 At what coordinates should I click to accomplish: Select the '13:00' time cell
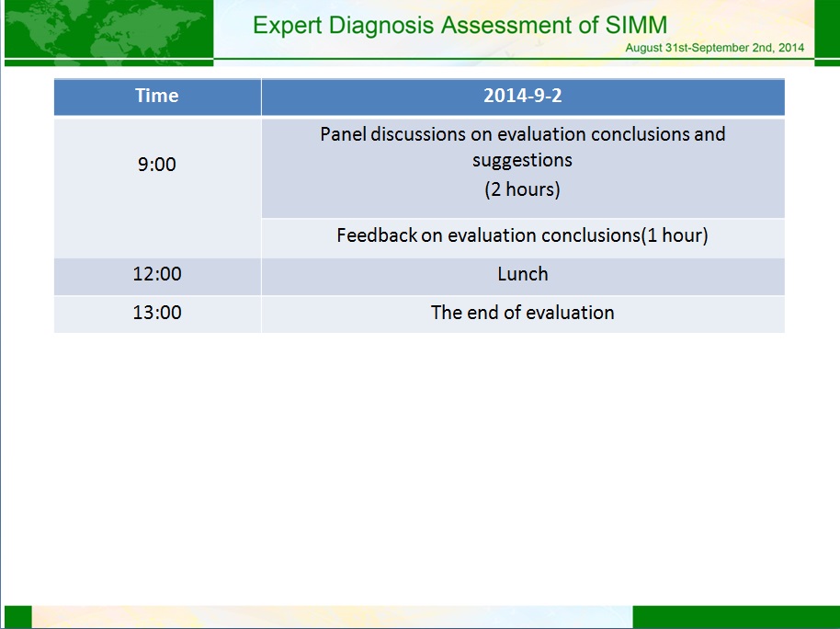[x=157, y=313]
